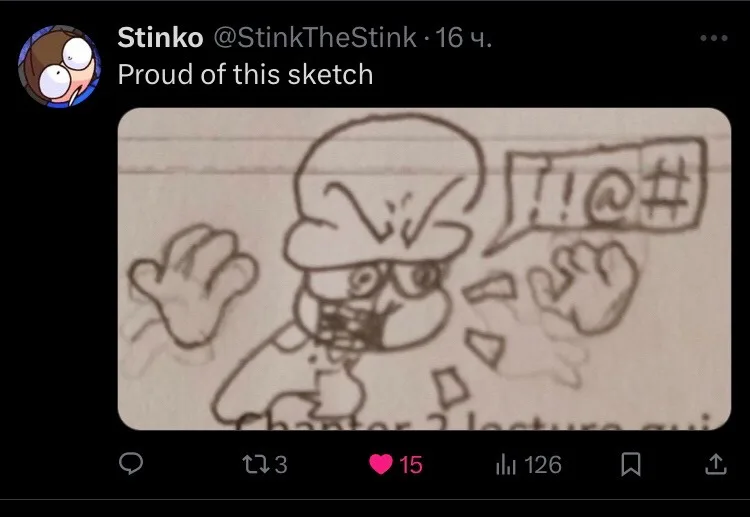Tap the share upload arrow icon
This screenshot has height=517, width=750.
click(x=716, y=464)
